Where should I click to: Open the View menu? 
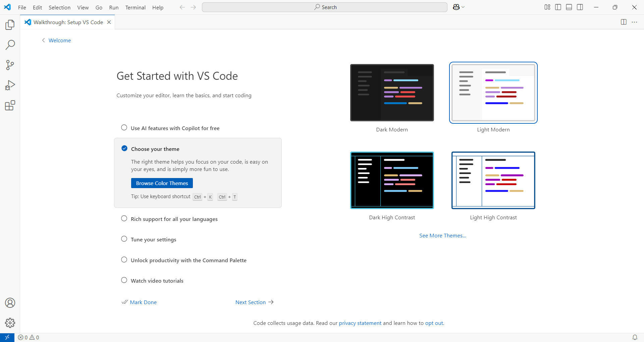(x=83, y=7)
